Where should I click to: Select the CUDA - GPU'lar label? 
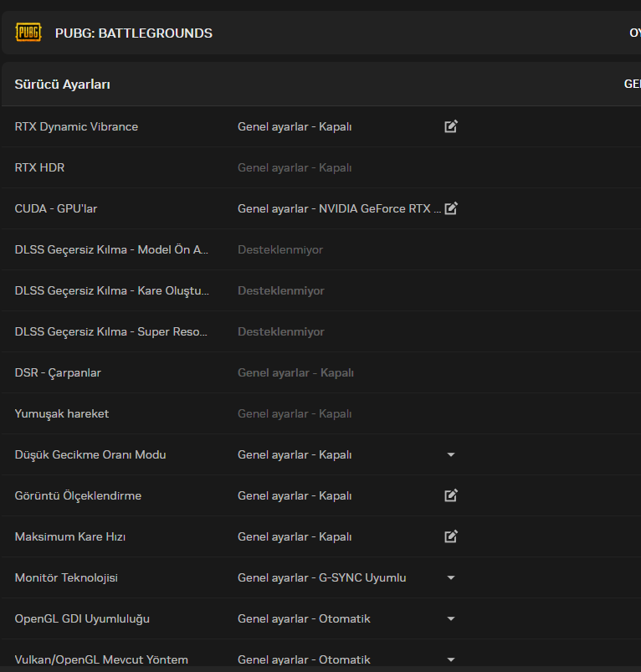click(x=56, y=208)
